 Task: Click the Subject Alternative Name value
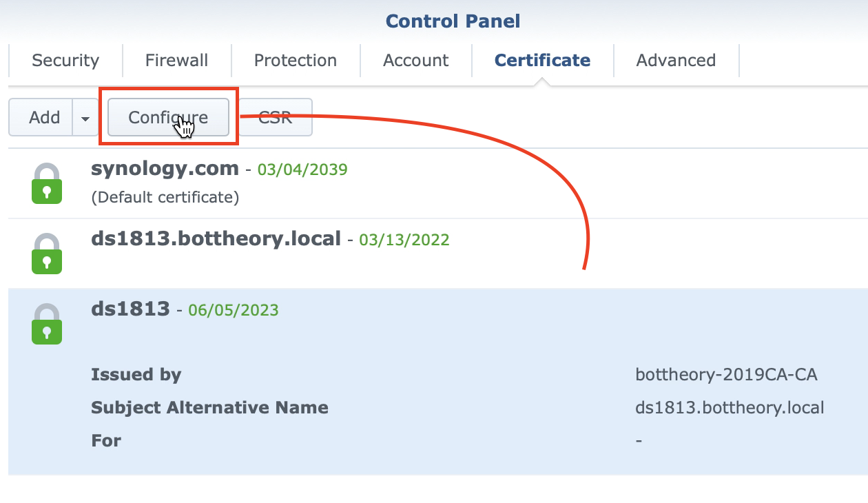(x=730, y=408)
